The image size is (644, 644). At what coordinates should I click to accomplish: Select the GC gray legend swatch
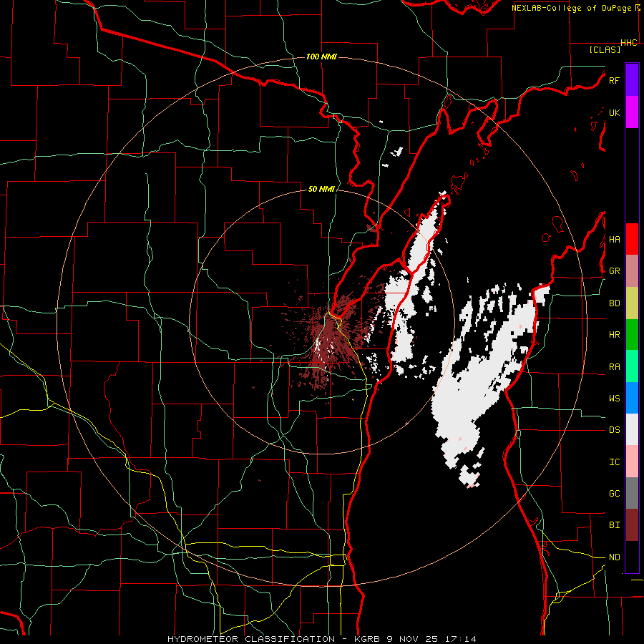pyautogui.click(x=632, y=493)
